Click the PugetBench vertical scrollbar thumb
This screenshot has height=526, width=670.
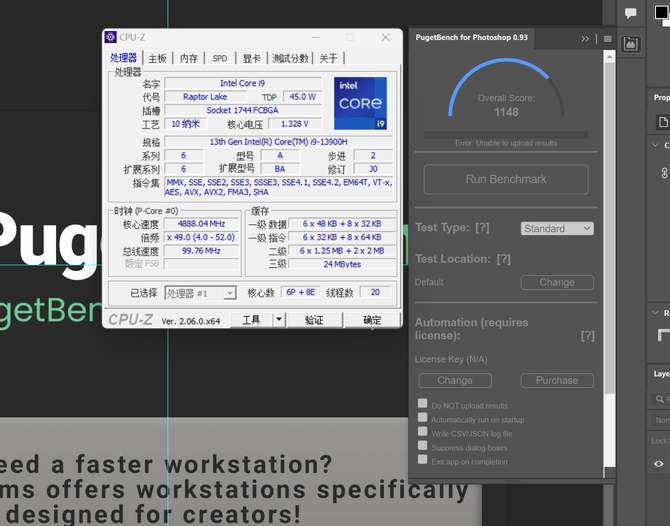[610, 226]
